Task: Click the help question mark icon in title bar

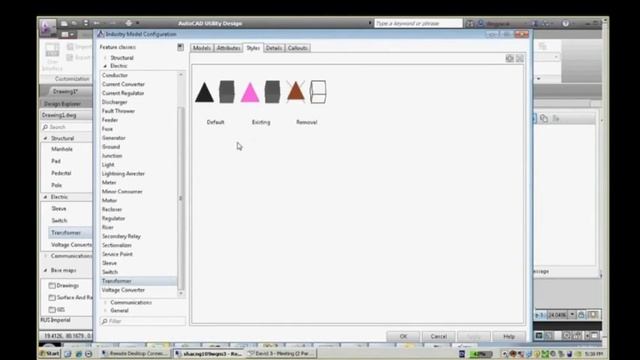Action: click(565, 23)
